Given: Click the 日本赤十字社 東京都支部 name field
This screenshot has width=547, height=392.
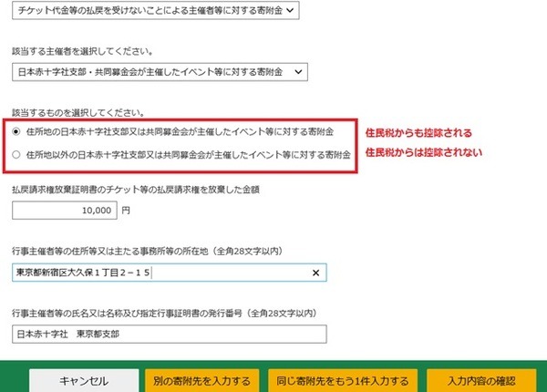Looking at the screenshot, I should tap(170, 334).
